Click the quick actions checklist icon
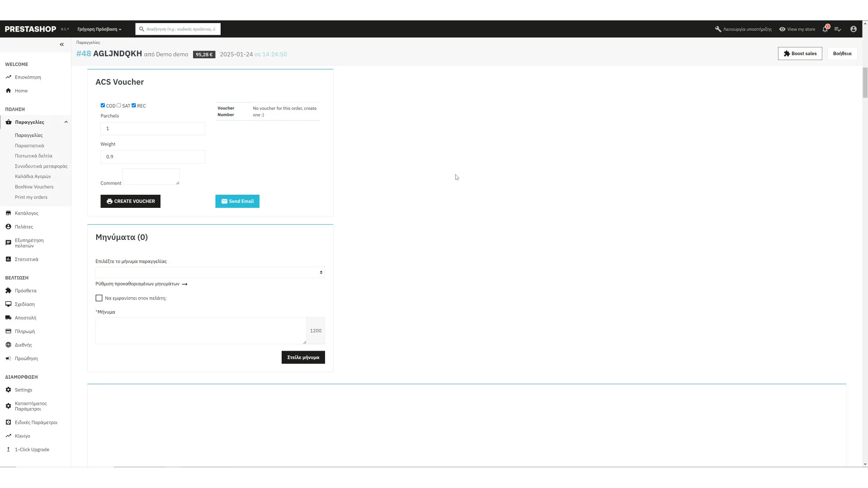Screen dimensions: 868x488 click(838, 29)
